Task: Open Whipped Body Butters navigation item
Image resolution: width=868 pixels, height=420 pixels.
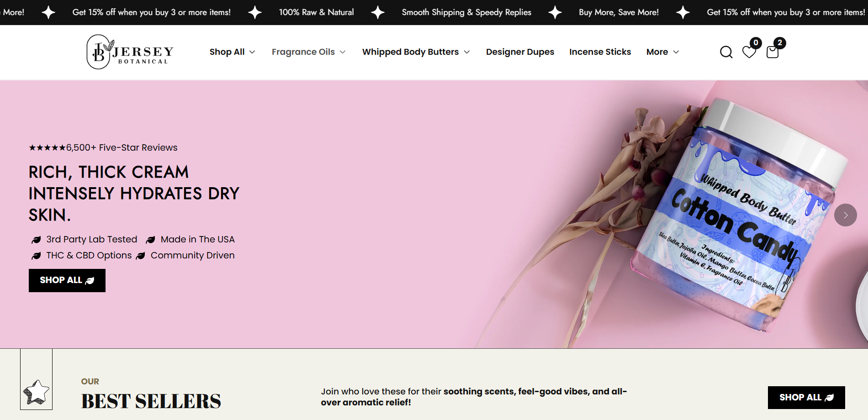Action: click(410, 52)
